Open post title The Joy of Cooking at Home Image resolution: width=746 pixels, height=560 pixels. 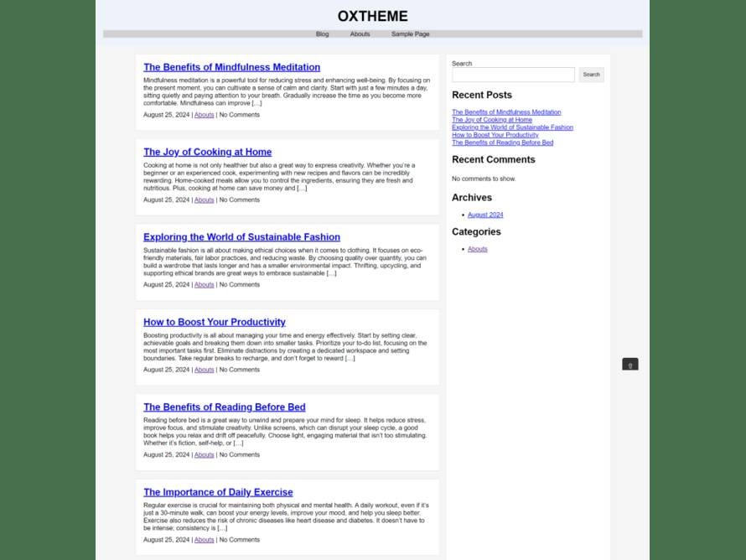pos(207,152)
